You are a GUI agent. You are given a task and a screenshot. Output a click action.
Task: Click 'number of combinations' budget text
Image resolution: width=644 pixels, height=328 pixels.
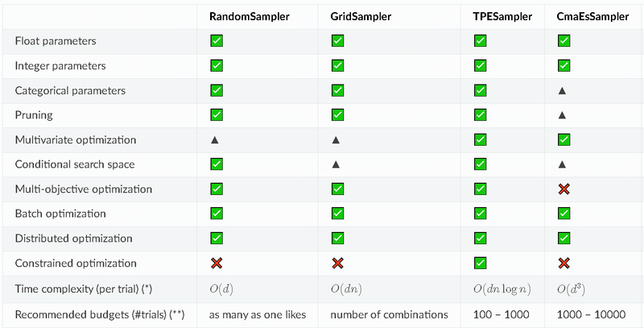click(388, 314)
